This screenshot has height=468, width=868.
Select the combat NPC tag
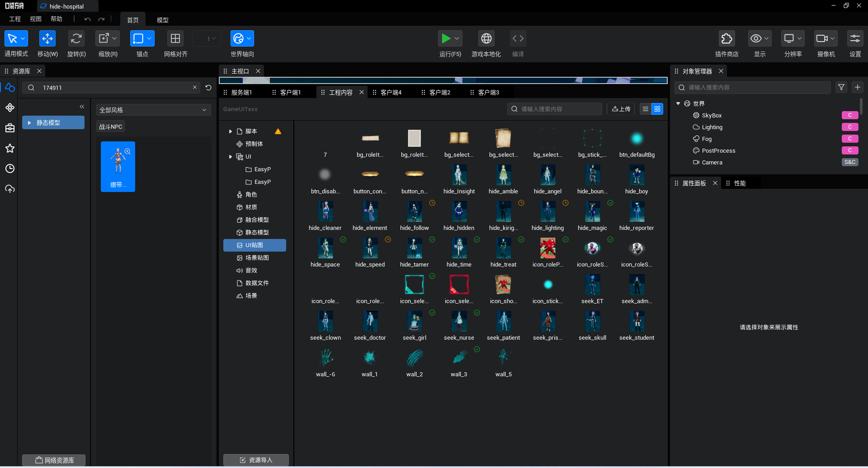coord(111,126)
